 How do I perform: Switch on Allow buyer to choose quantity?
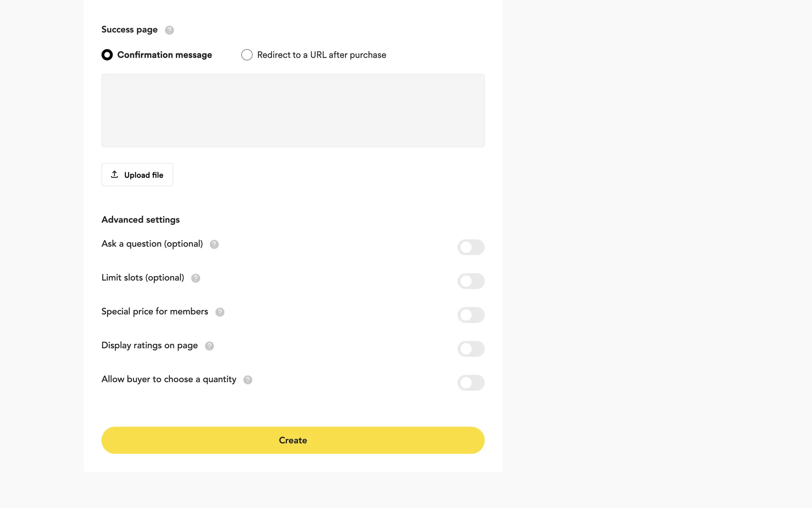point(471,383)
